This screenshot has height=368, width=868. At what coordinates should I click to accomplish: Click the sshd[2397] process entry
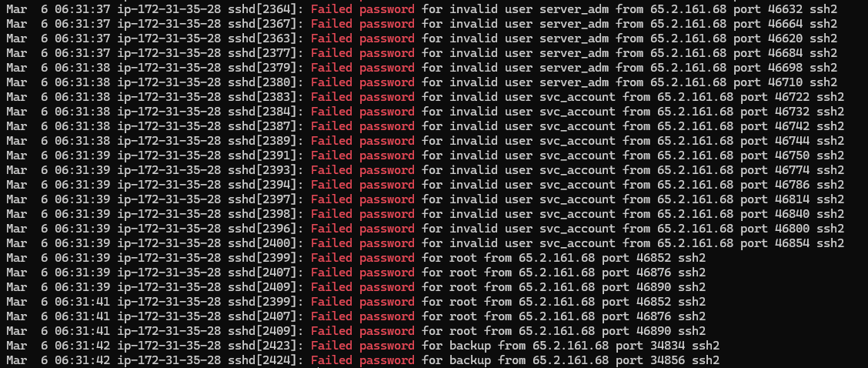point(265,199)
